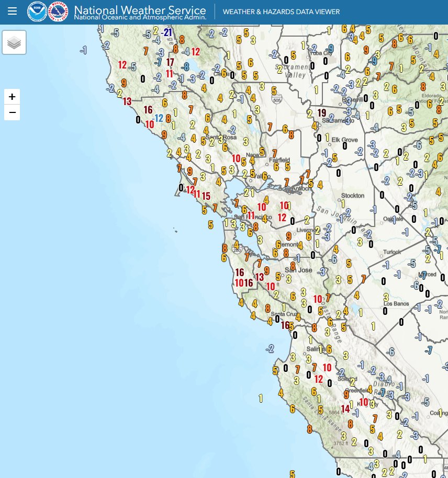Click the Santa Rosa city label

click(221, 137)
